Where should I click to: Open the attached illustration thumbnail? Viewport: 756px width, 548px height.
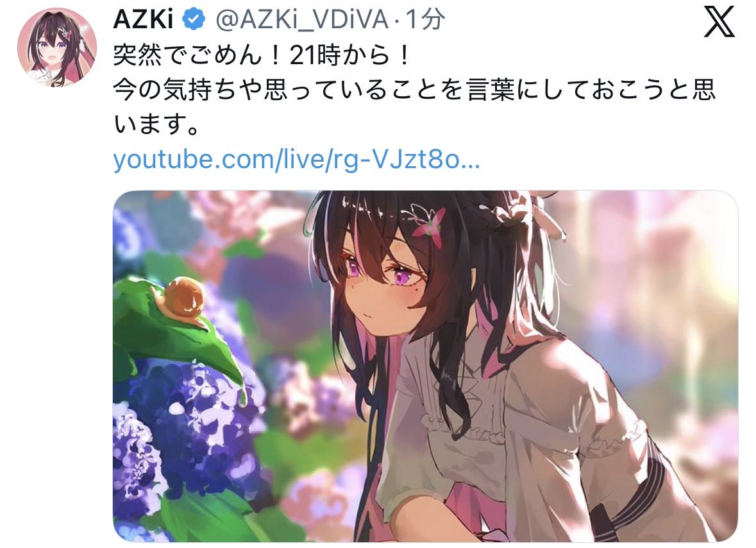click(425, 366)
